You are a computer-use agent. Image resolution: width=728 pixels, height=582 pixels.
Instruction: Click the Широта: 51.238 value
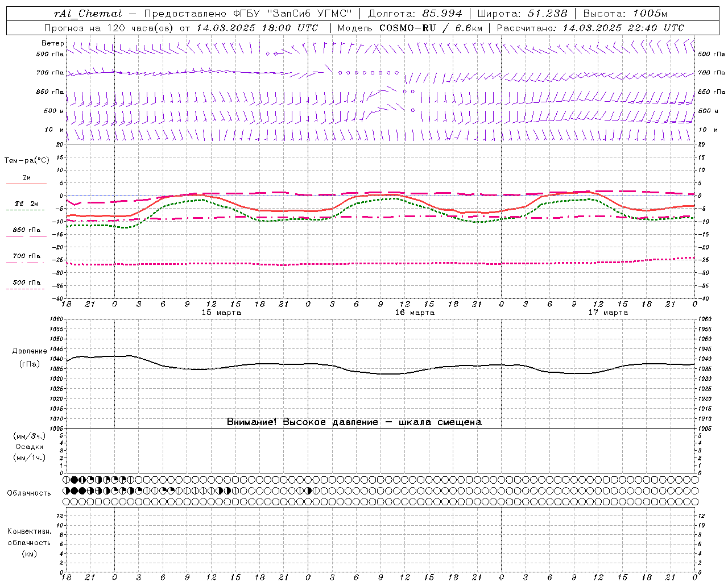[522, 14]
